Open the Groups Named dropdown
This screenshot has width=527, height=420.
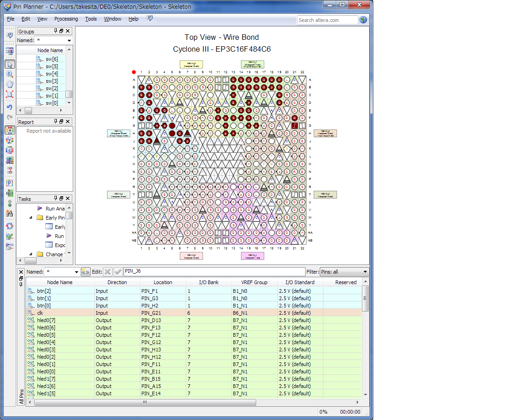(x=69, y=41)
